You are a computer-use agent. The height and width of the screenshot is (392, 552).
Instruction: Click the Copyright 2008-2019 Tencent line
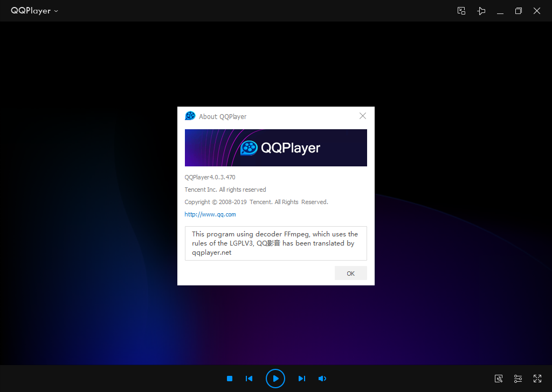tap(256, 202)
